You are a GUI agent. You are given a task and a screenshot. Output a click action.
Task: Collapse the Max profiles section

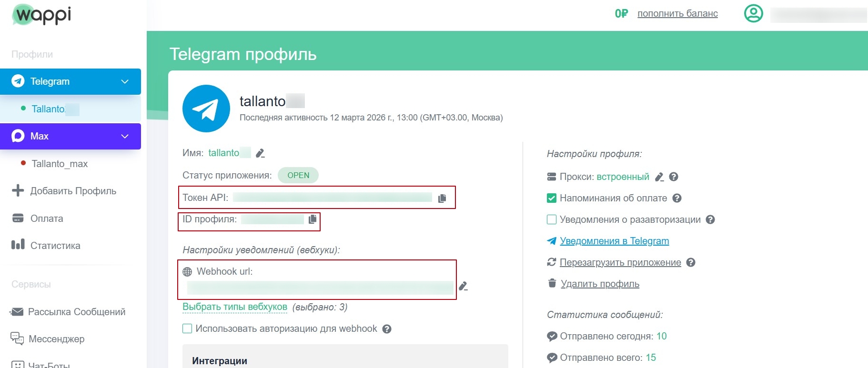125,136
